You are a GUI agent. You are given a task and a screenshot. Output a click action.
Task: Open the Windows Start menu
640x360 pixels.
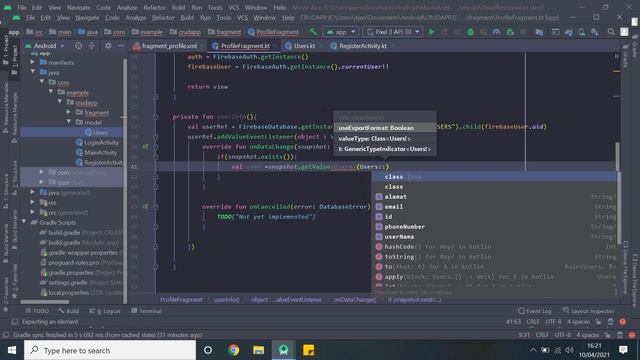[x=12, y=350]
